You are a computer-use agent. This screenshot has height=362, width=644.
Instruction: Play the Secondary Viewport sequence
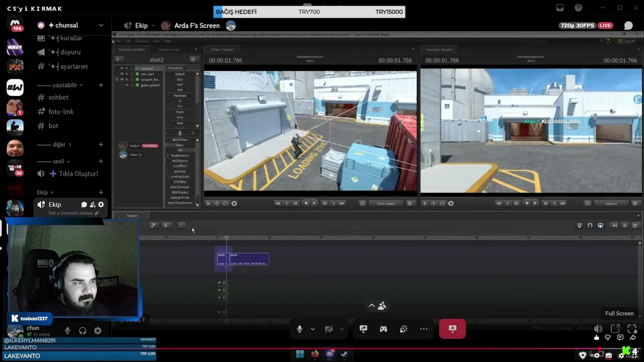coord(535,203)
